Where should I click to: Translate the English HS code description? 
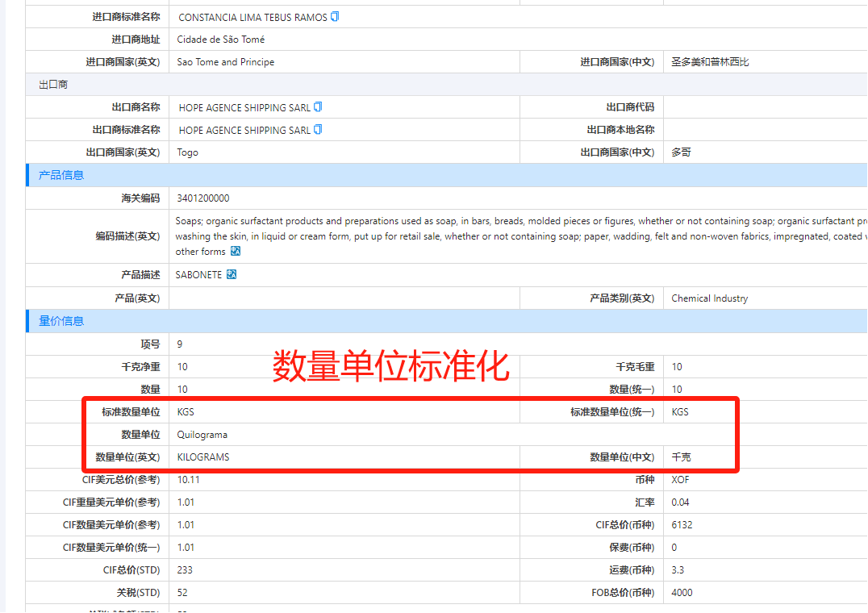(x=234, y=251)
